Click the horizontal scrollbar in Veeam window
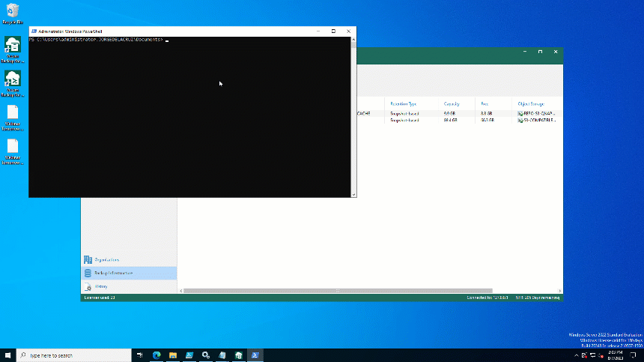 (338, 291)
